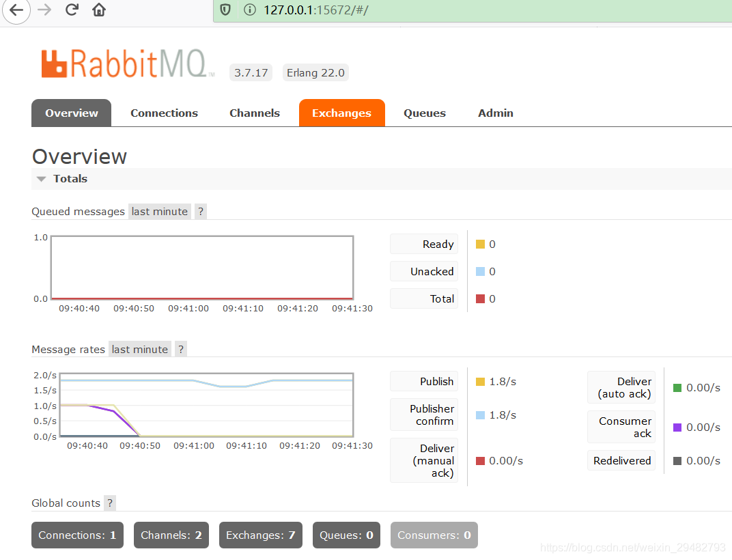Click the 1.8/s Publish rate value
Viewport: 732px width, 560px height.
click(x=503, y=382)
